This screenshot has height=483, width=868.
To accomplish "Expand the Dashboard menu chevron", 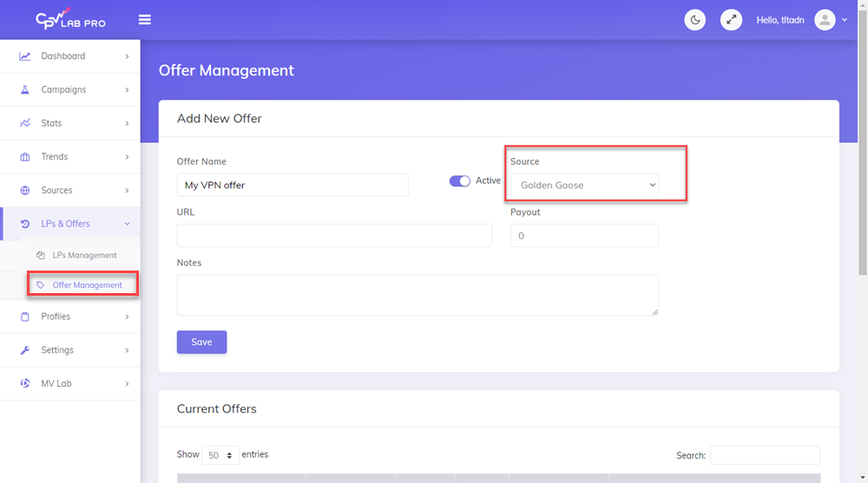I will pos(127,56).
